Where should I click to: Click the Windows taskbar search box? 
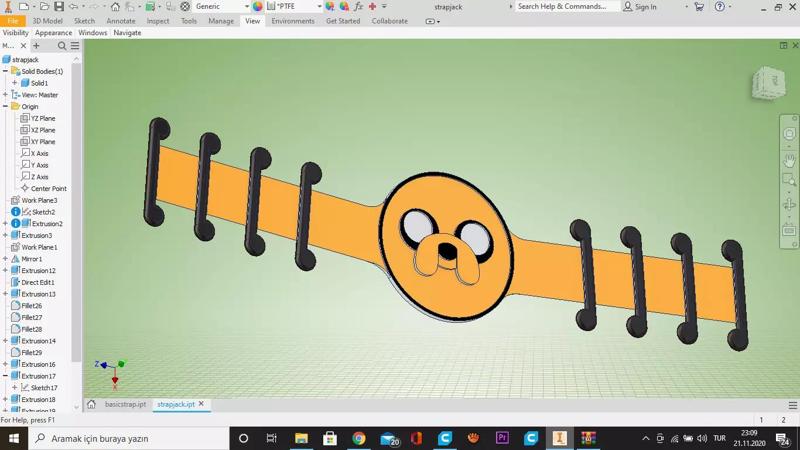coord(129,438)
